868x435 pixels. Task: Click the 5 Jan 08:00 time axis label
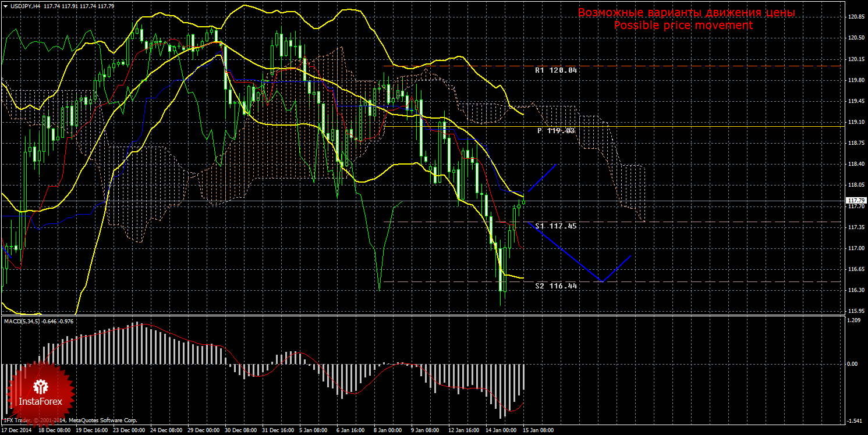(x=313, y=431)
